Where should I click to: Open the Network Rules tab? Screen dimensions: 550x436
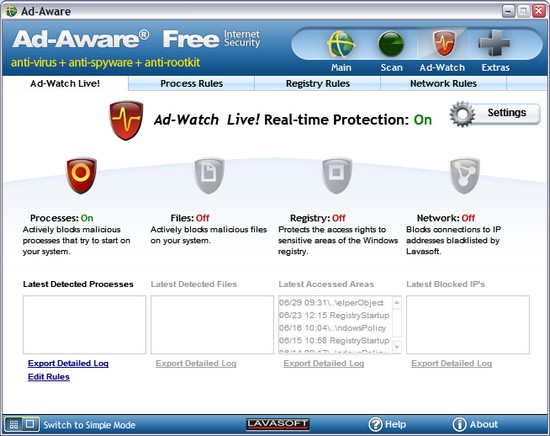[x=443, y=83]
